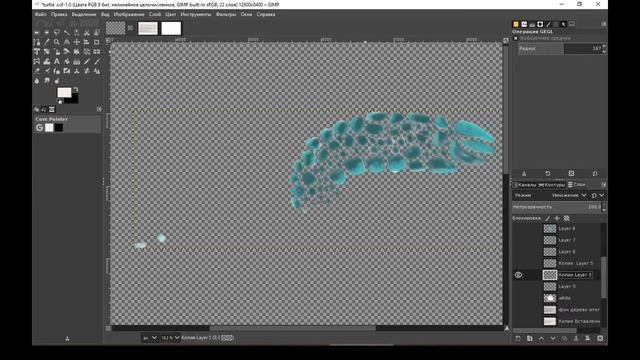Viewport: 640px width, 360px height.
Task: Select the Ellipse Select tool
Action: click(47, 32)
